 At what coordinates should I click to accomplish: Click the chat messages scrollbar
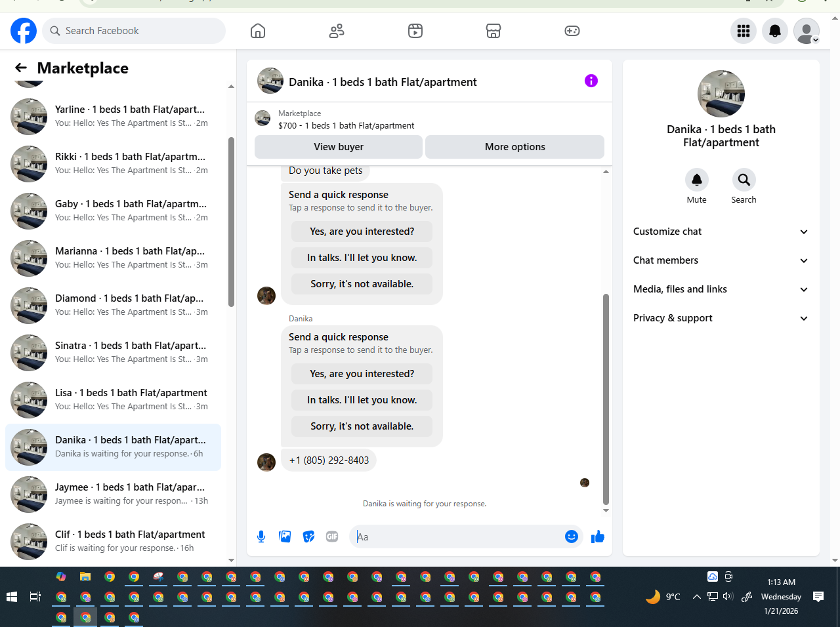[x=606, y=399]
